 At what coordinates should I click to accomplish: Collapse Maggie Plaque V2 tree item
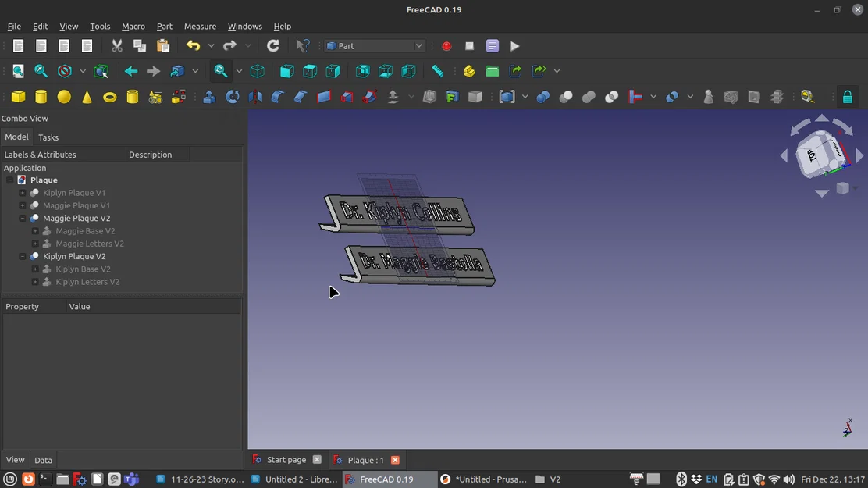click(x=23, y=219)
